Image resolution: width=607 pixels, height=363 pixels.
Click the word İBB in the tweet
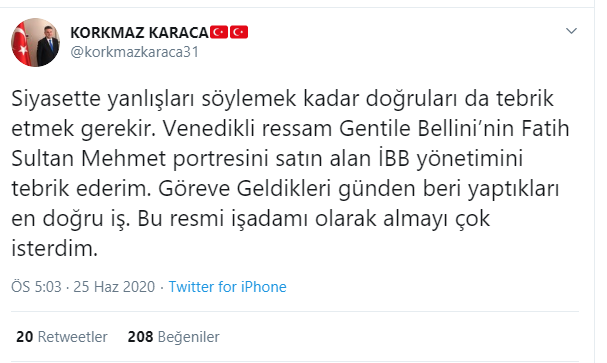[394, 158]
